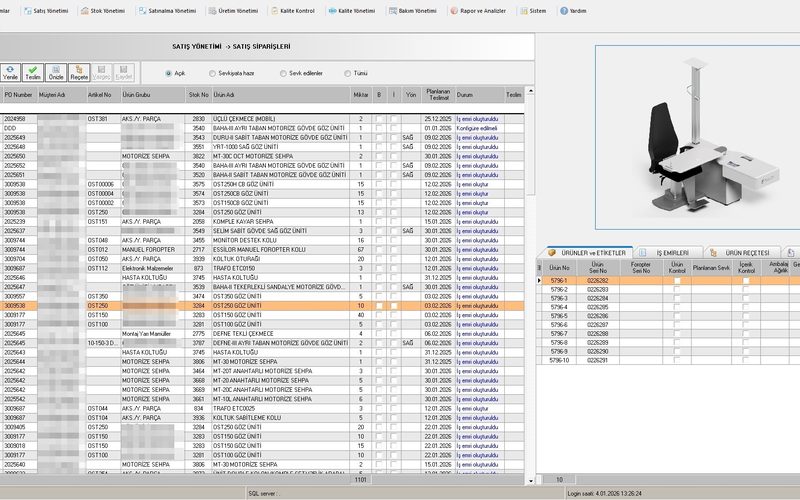Screen dimensions: 800x500
Task: Sort by the Müşteri Adı column header
Action: point(61,95)
